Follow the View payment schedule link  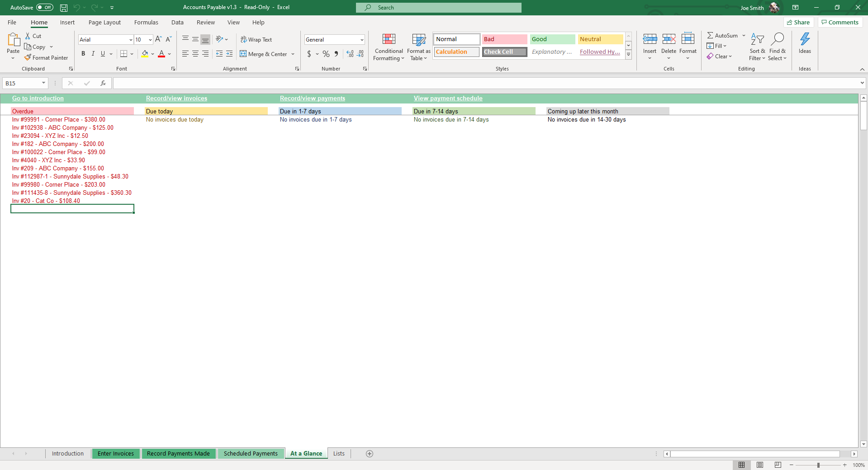point(448,99)
